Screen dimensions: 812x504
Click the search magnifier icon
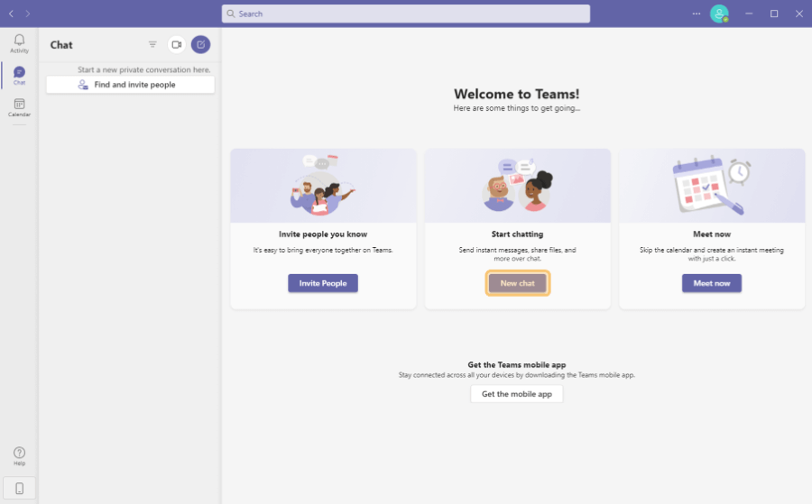[x=231, y=14]
